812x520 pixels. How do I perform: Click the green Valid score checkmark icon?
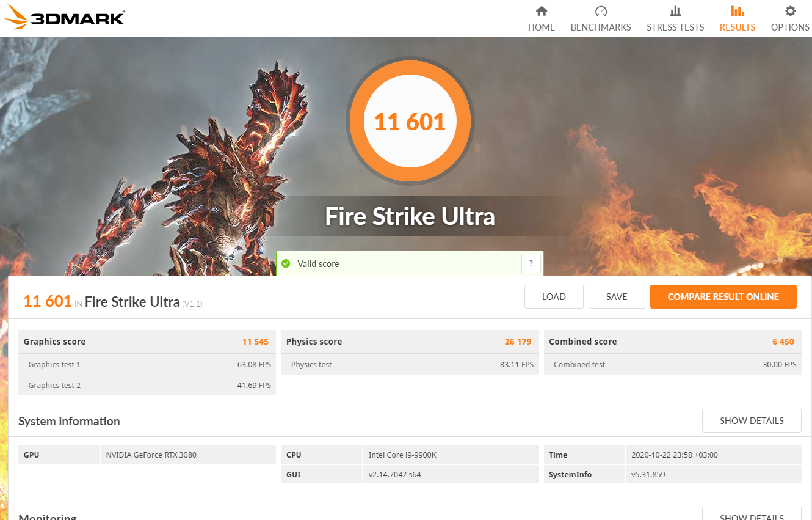pyautogui.click(x=286, y=263)
